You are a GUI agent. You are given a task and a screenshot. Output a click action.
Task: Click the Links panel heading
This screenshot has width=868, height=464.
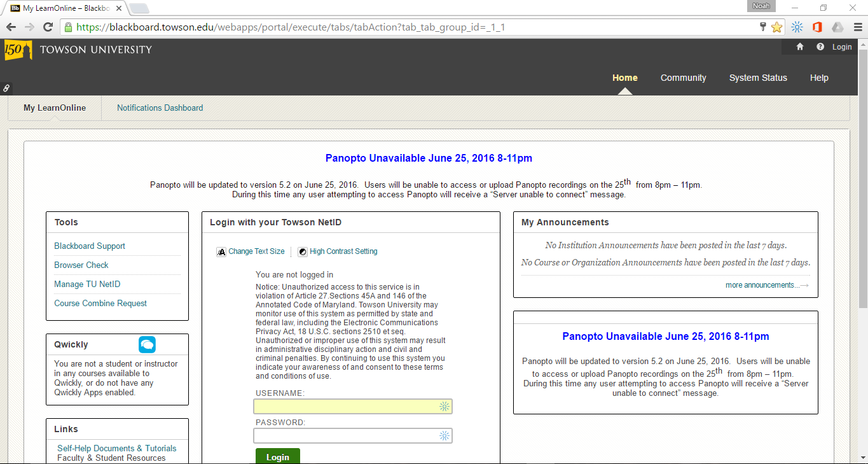click(66, 429)
